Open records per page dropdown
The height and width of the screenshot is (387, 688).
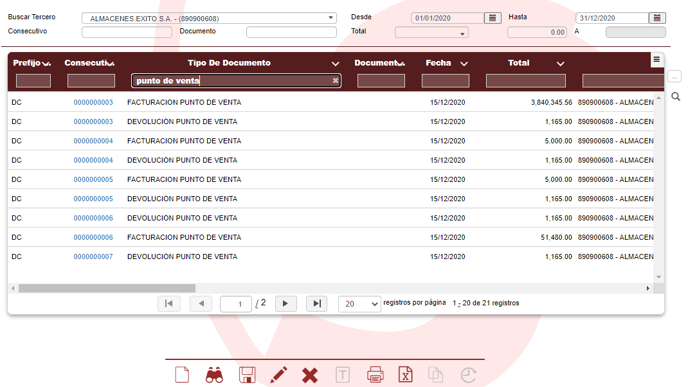359,304
